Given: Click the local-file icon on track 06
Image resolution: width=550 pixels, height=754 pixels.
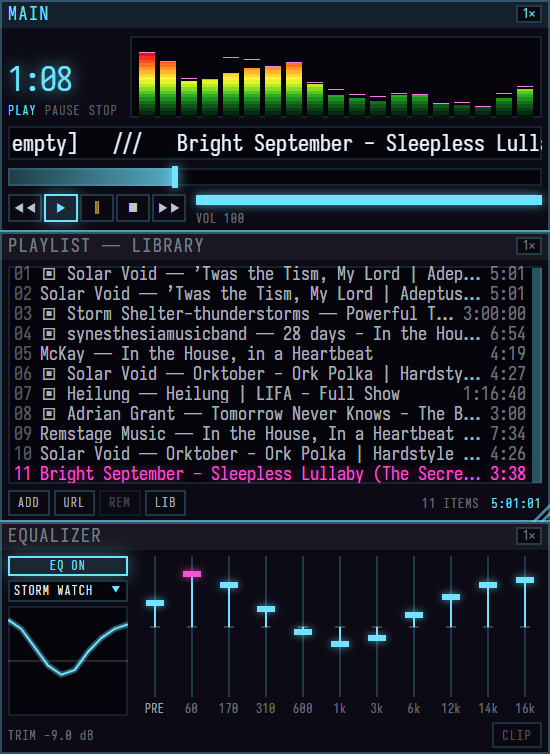Looking at the screenshot, I should click(x=49, y=374).
